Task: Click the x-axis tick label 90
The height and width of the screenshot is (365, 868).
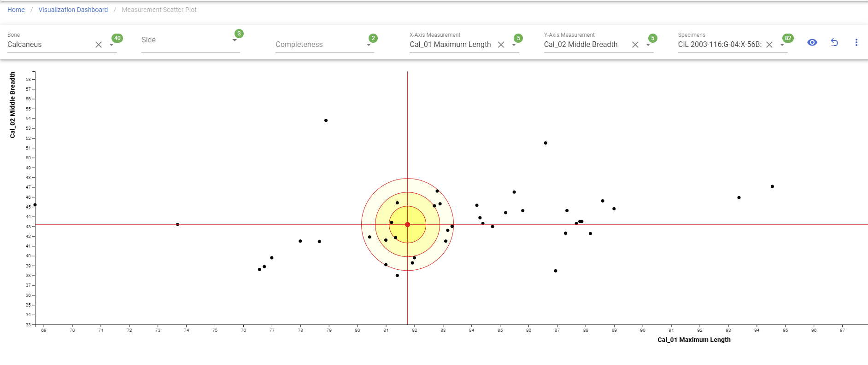Action: [643, 330]
